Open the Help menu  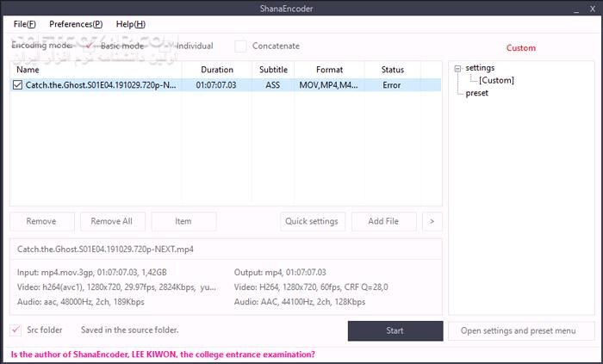[130, 24]
